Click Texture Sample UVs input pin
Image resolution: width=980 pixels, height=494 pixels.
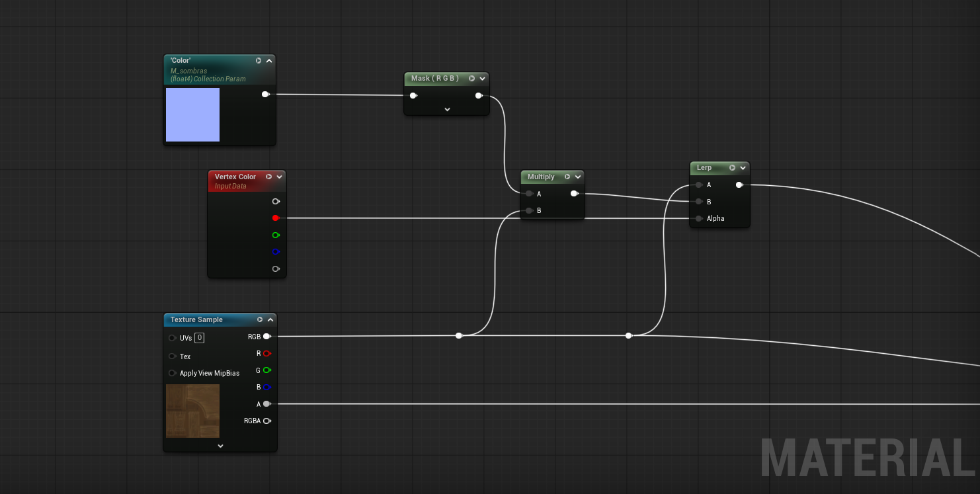(x=173, y=338)
